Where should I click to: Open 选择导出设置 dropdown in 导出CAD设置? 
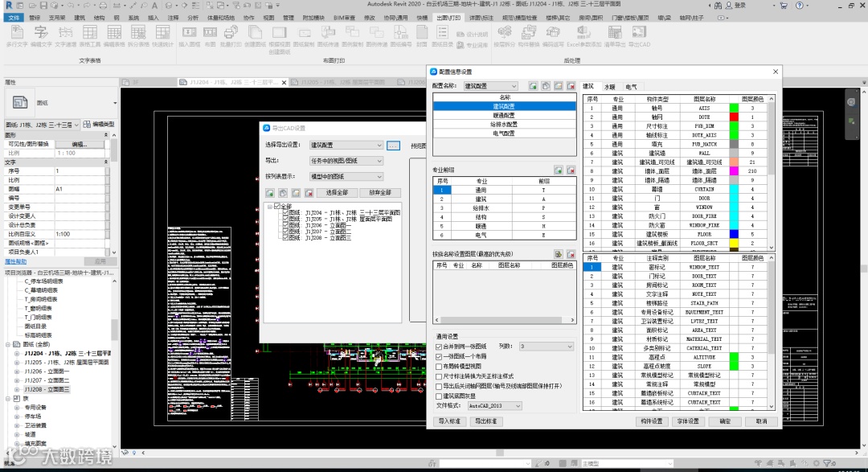(x=346, y=146)
